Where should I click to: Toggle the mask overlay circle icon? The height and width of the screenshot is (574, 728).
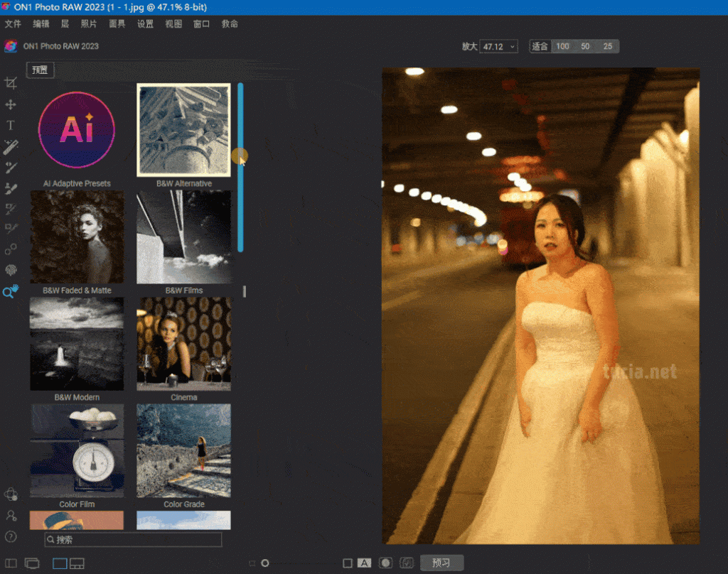click(x=385, y=563)
